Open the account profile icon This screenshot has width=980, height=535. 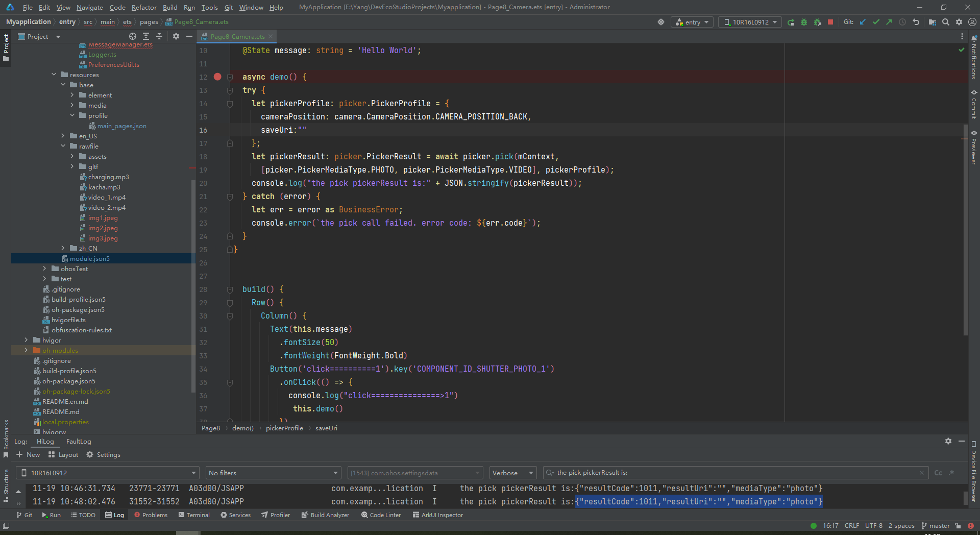coord(972,22)
